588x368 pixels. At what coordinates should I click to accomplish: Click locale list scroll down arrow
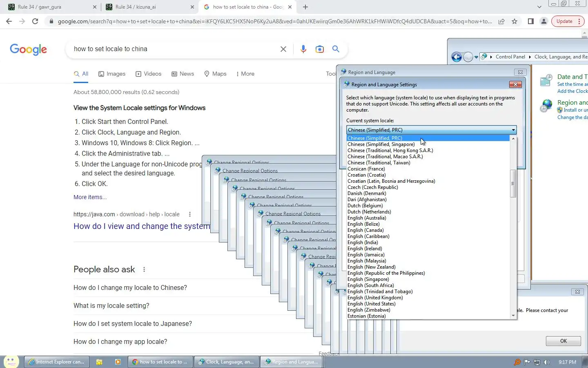[x=513, y=316]
